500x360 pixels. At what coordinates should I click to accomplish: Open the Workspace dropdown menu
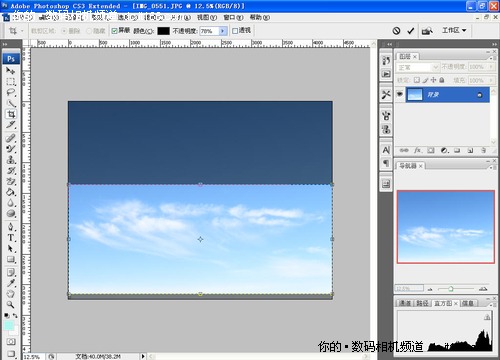coord(454,31)
